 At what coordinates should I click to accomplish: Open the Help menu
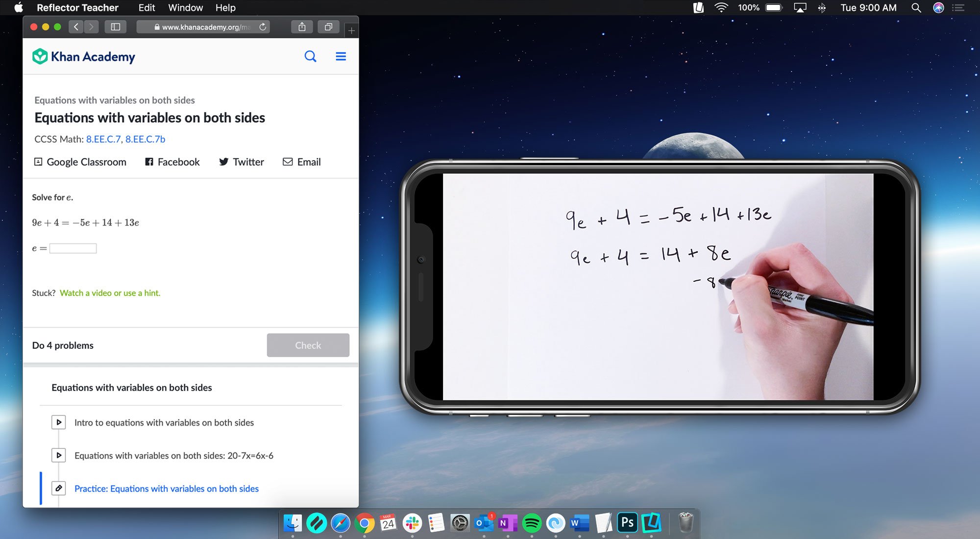pos(225,8)
